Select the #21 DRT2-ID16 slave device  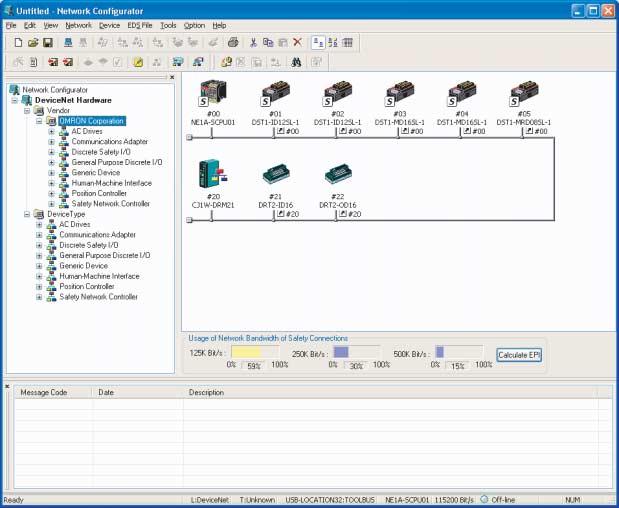(x=276, y=184)
